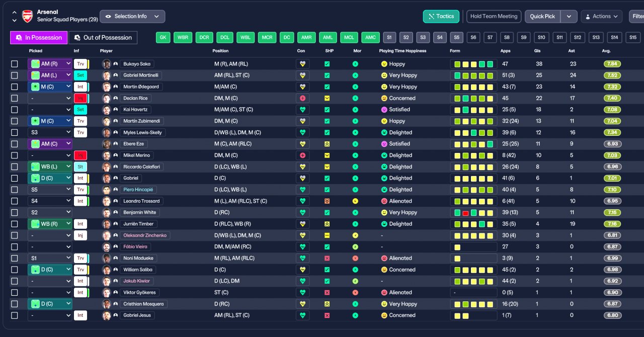Select the AMC position chip
Screen dimensions: 644x337
tap(370, 38)
